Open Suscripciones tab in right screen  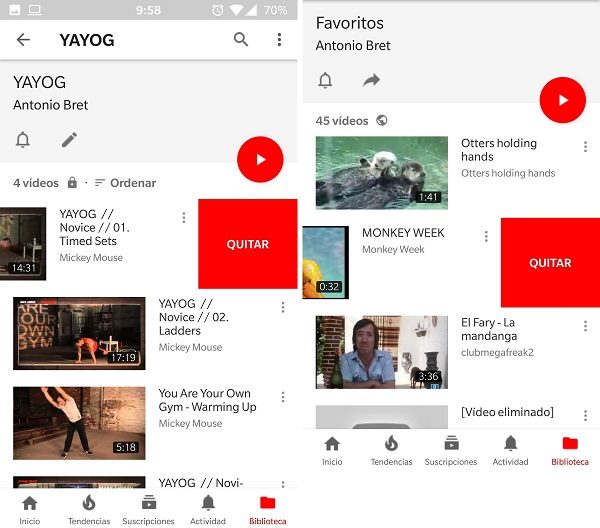451,450
